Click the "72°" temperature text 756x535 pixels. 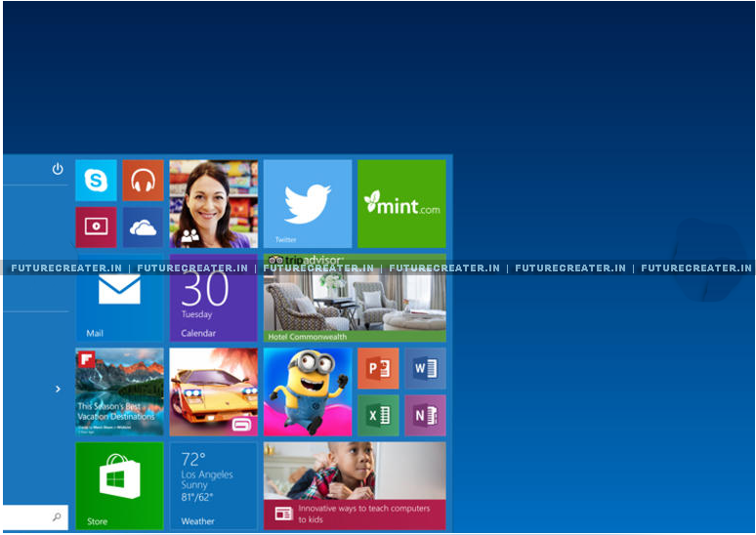(193, 459)
